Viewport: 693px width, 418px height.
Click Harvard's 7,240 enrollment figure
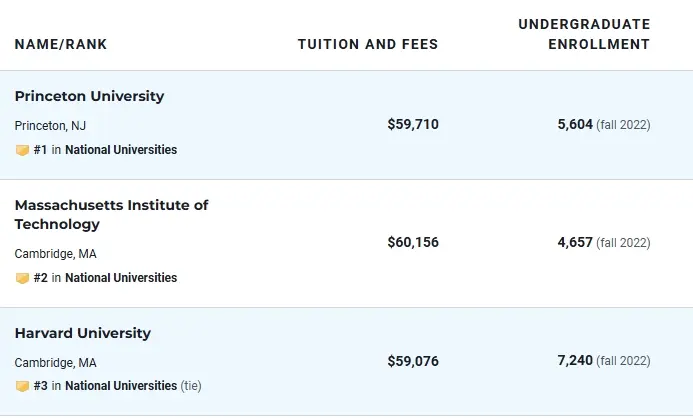click(575, 361)
